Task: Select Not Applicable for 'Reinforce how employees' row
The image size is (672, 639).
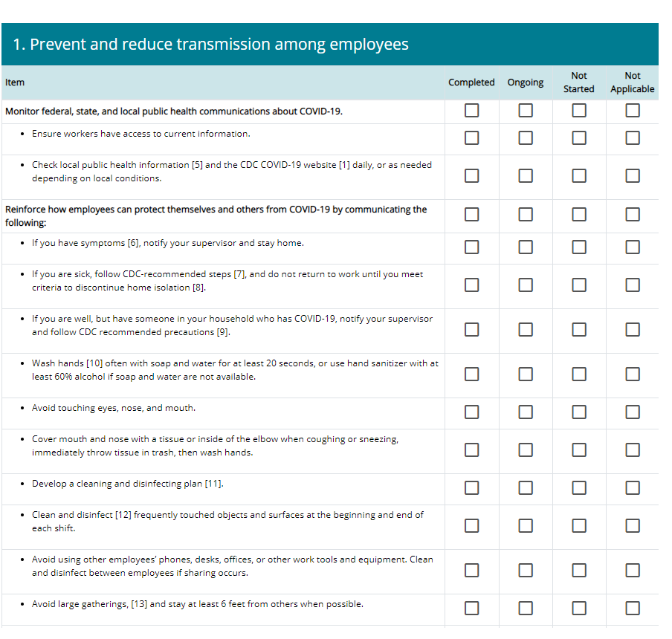Action: 633,214
